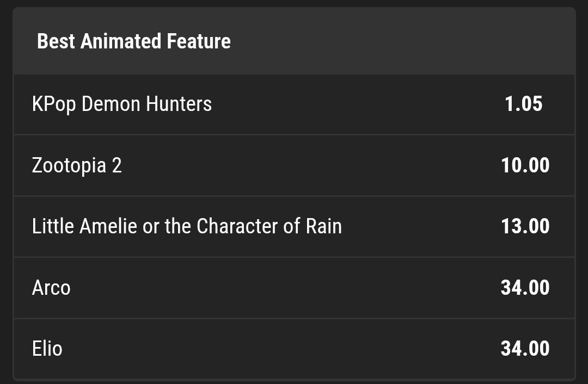The height and width of the screenshot is (384, 588).
Task: Back the third favorite at 13.00
Action: click(525, 226)
